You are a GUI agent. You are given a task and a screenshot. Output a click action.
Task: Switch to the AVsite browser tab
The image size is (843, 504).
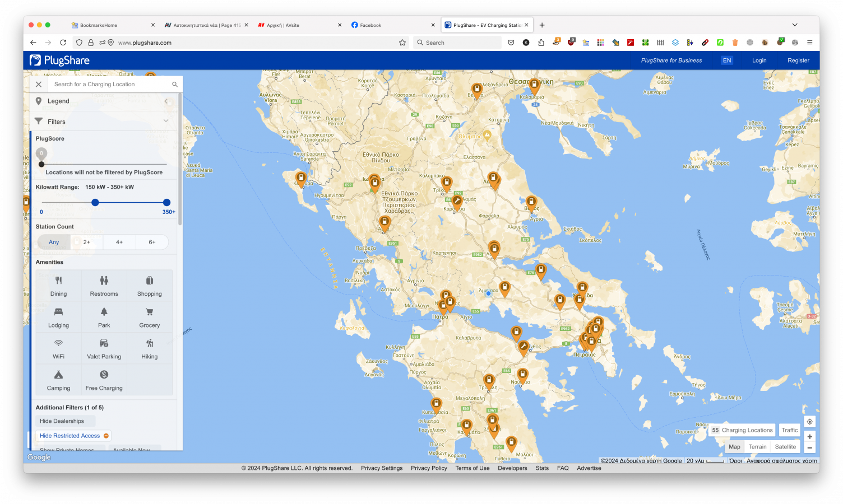(299, 25)
